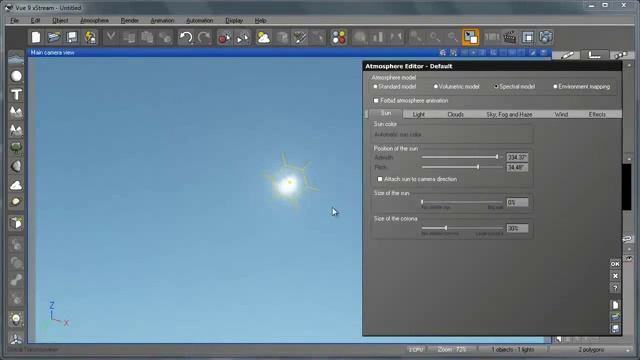
Task: Click the highlighted orange selection toolbar icon
Action: click(x=471, y=37)
